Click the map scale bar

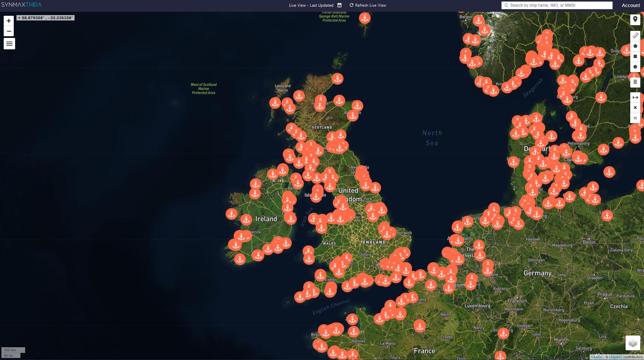pyautogui.click(x=13, y=353)
